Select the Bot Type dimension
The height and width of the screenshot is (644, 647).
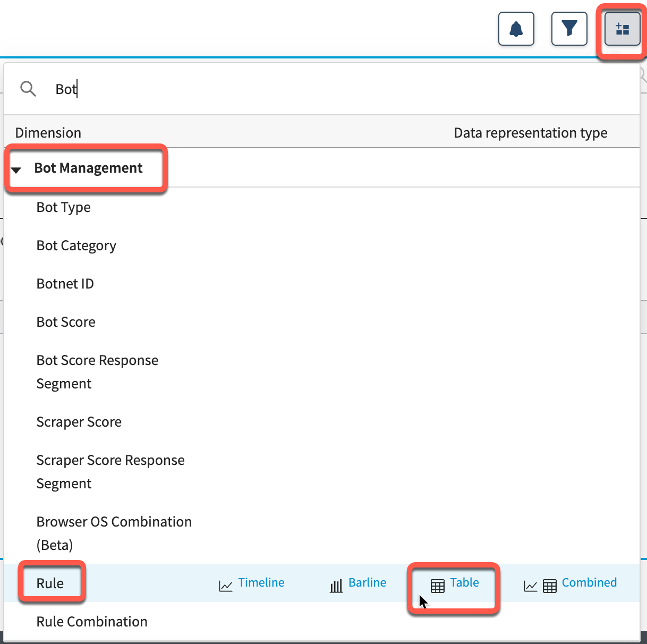pyautogui.click(x=63, y=207)
